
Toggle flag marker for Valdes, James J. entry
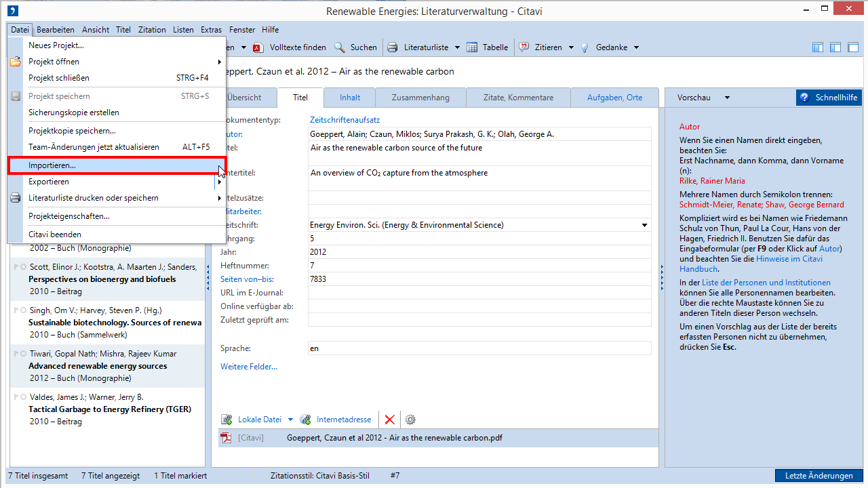16,397
